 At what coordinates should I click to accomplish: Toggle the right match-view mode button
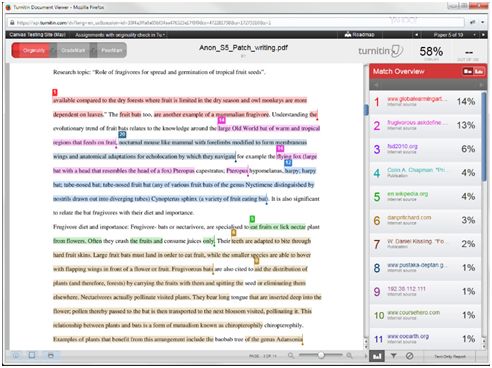(x=479, y=71)
